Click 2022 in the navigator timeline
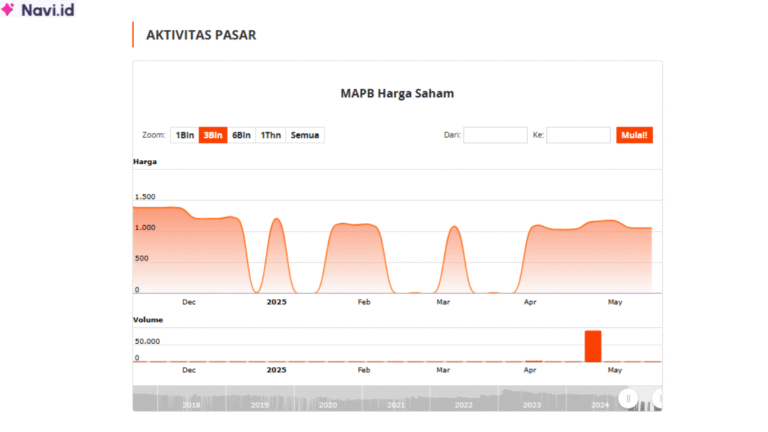The height and width of the screenshot is (432, 768). pyautogui.click(x=463, y=405)
